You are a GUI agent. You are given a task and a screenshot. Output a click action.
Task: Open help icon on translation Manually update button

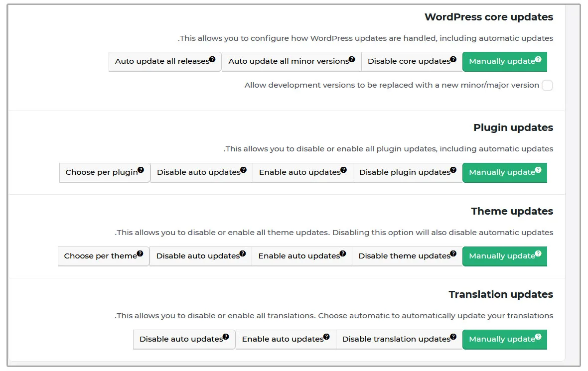[538, 337]
